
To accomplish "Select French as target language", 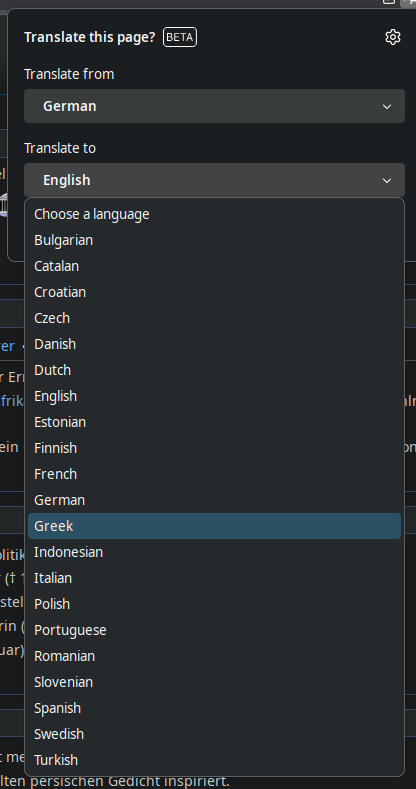I will [x=214, y=475].
